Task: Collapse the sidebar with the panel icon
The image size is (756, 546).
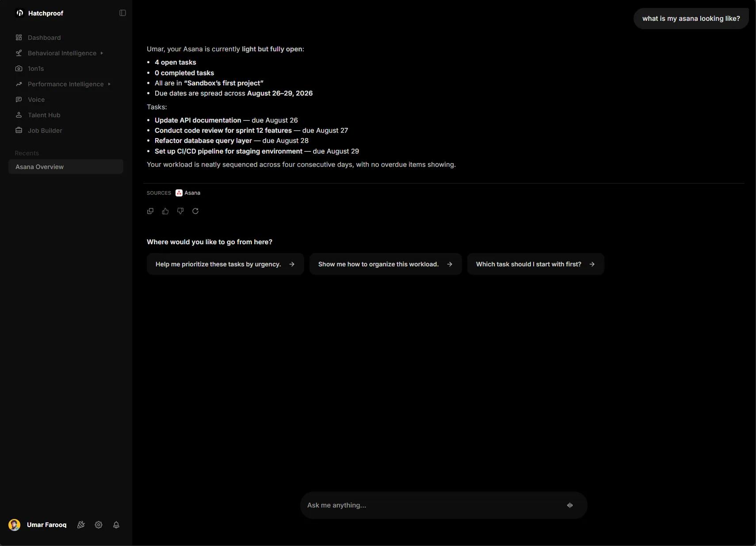Action: click(123, 13)
